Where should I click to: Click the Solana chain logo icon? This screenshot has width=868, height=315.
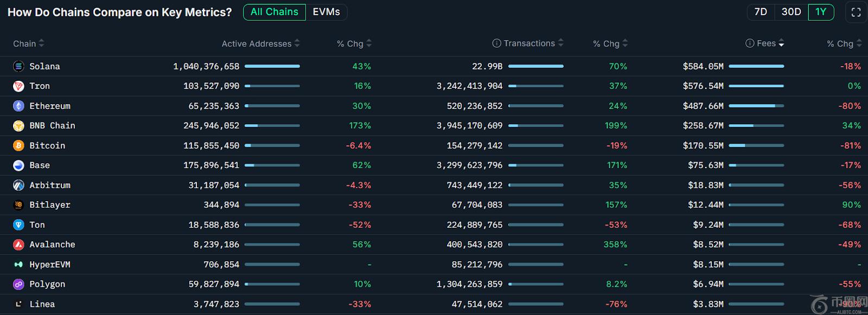click(18, 66)
